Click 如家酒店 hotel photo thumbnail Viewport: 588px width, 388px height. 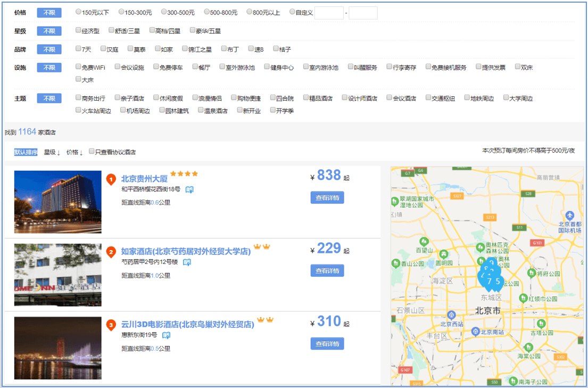coord(58,275)
